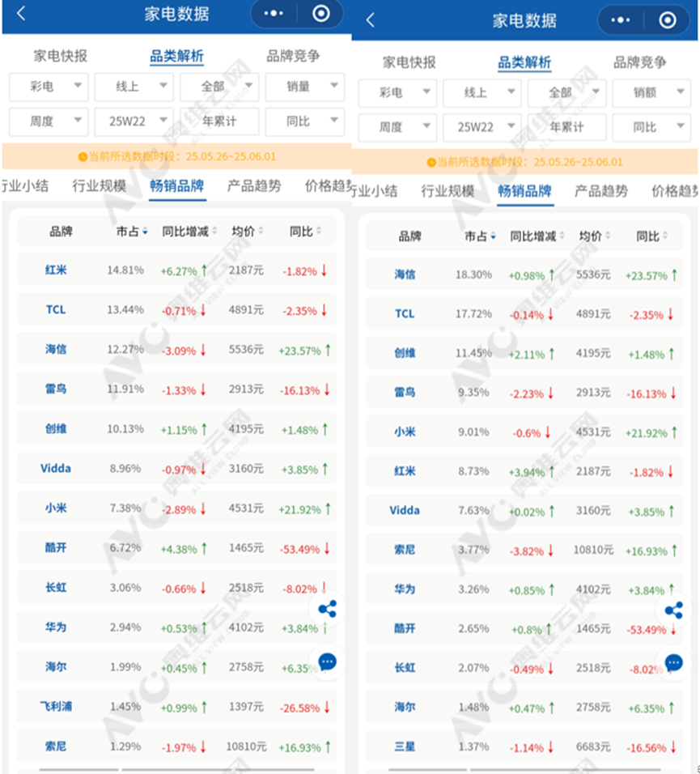Switch to 品牌竞争 tab in 销量 screen

(x=293, y=56)
